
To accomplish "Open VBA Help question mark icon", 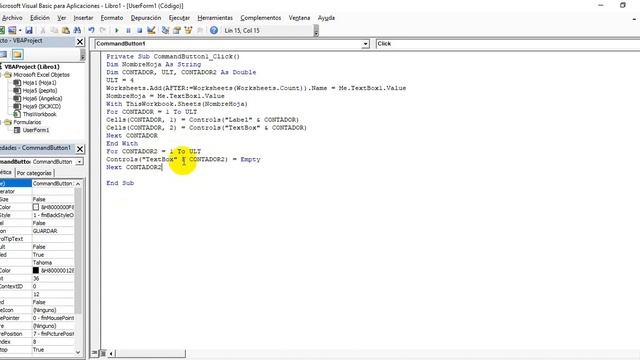I will [213, 30].
